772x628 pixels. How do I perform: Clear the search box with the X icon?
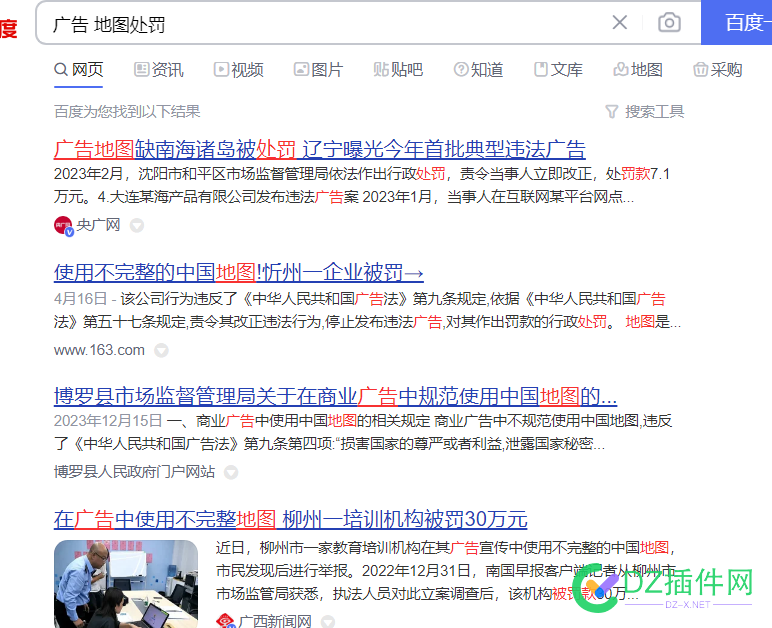tap(619, 22)
